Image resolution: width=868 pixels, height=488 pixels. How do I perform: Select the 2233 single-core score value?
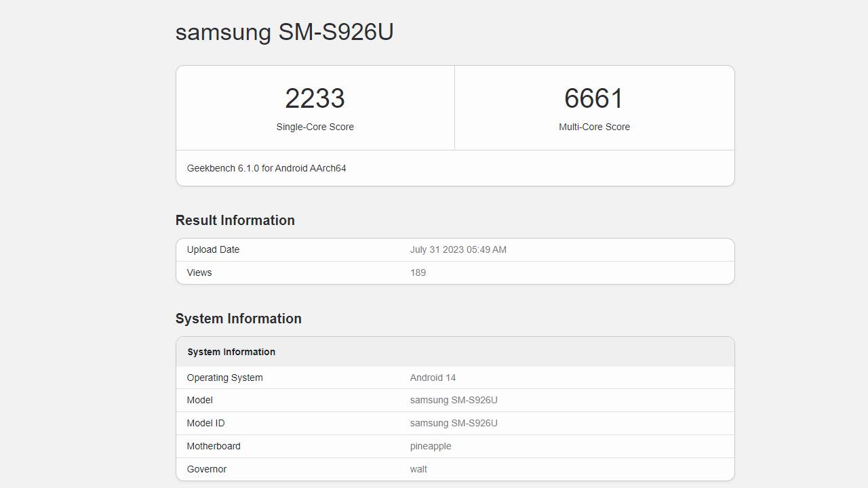[315, 98]
